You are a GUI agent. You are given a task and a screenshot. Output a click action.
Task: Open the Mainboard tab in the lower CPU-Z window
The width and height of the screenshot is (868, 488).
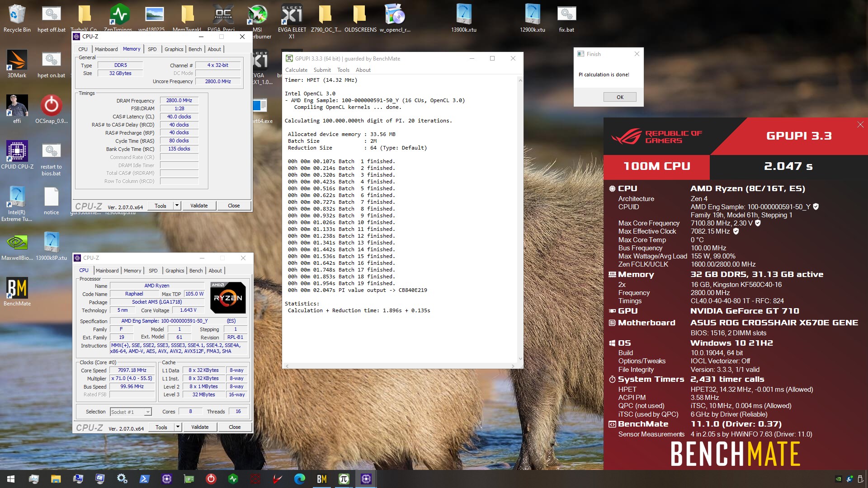pos(107,271)
